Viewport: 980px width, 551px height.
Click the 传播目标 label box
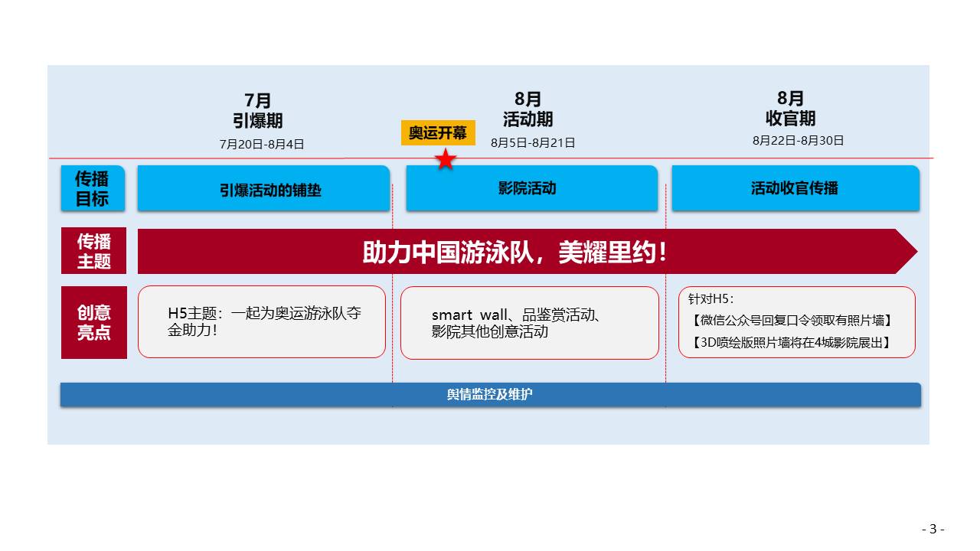pyautogui.click(x=93, y=188)
